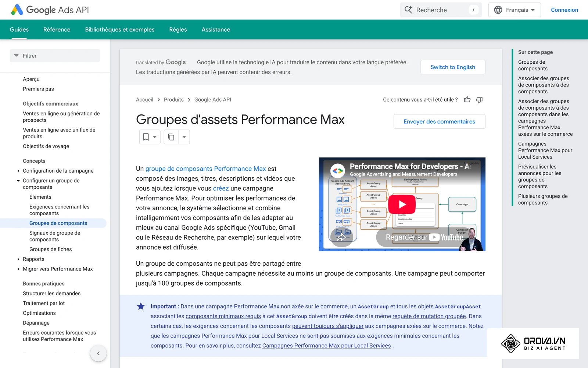
Task: Select Groupes de fiches in sidebar
Action: click(51, 249)
